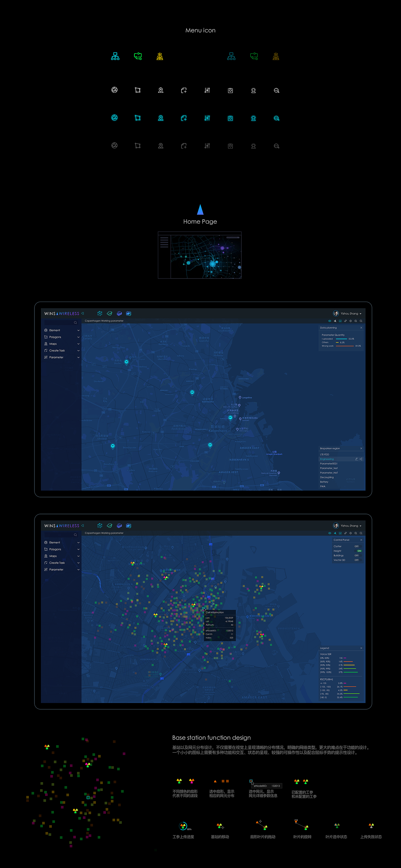The image size is (401, 868).
Task: Click the network nodes icon above Data planning panel
Action: (x=335, y=321)
